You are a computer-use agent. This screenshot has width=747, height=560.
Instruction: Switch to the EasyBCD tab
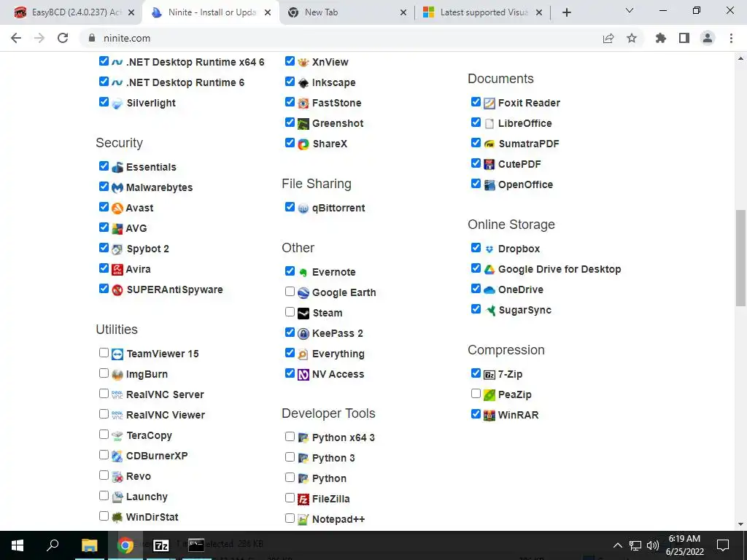click(70, 12)
